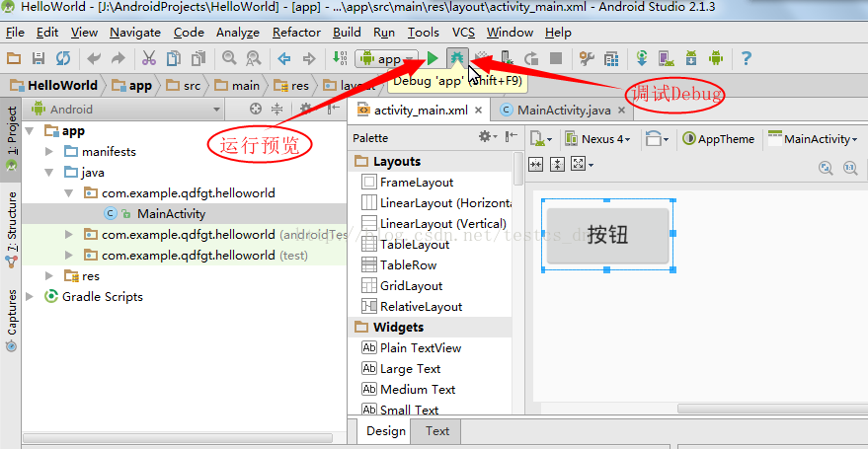Viewport: 868px width, 449px height.
Task: Click the Forward navigation arrow
Action: pos(309,58)
